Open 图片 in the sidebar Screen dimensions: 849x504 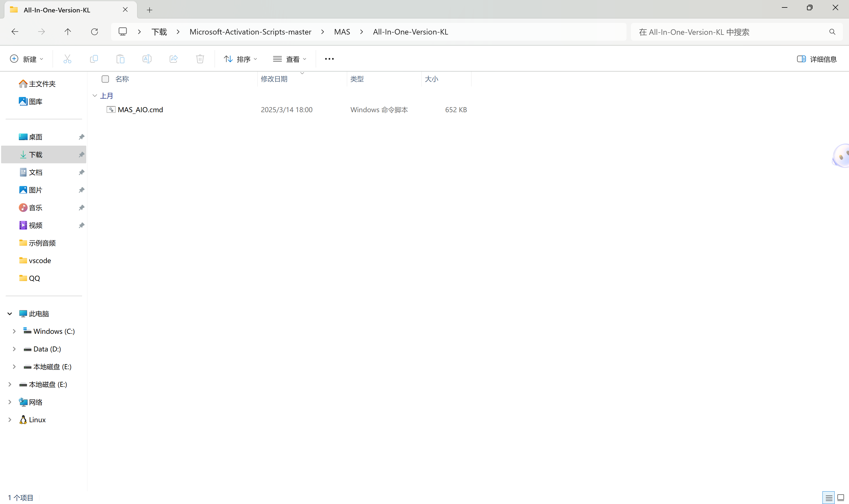(x=31, y=190)
